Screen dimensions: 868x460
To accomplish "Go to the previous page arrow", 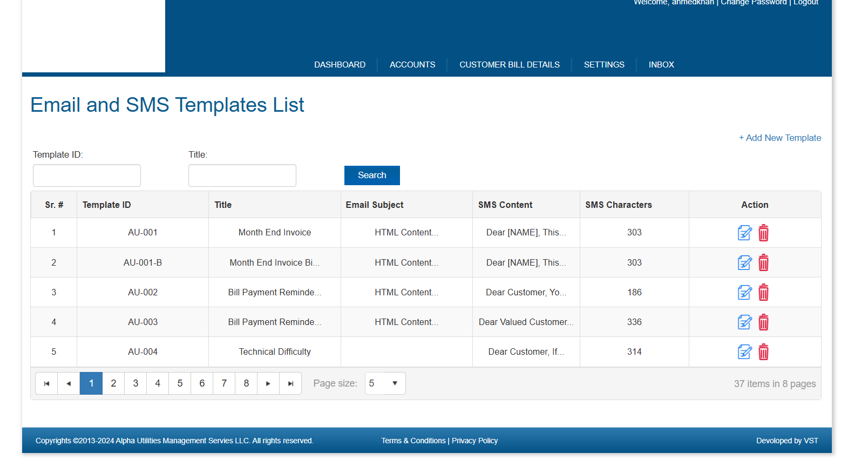I will click(69, 383).
